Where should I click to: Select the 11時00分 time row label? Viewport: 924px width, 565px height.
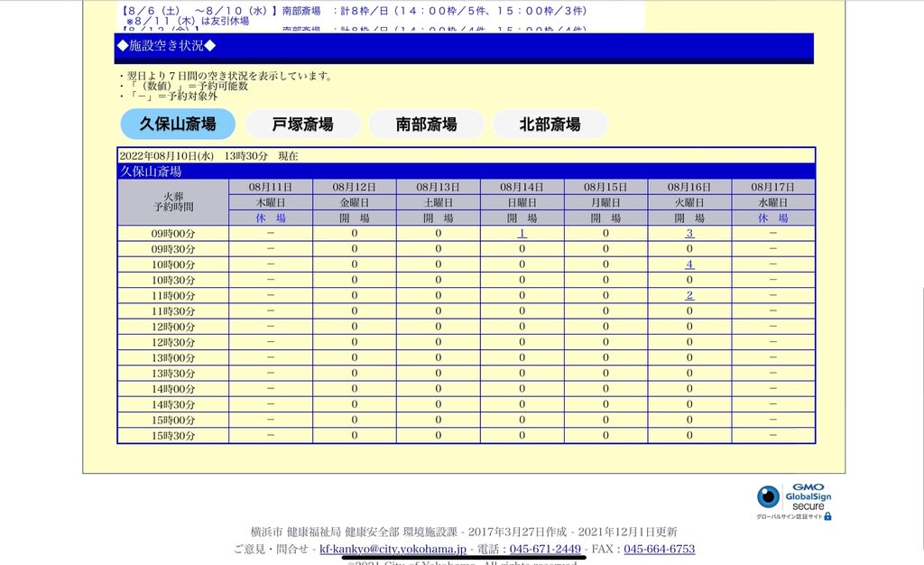pyautogui.click(x=173, y=296)
